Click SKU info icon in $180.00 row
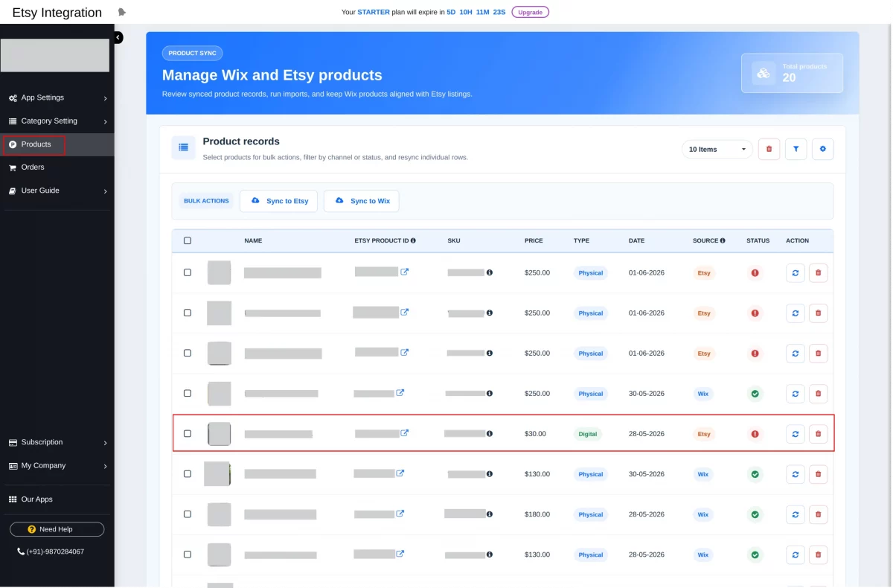The width and height of the screenshot is (893, 588). (x=490, y=514)
